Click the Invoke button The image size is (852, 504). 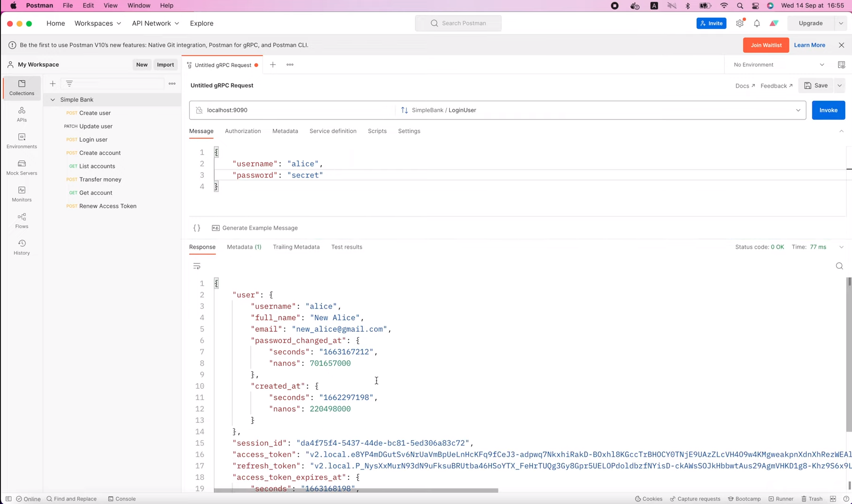(828, 110)
